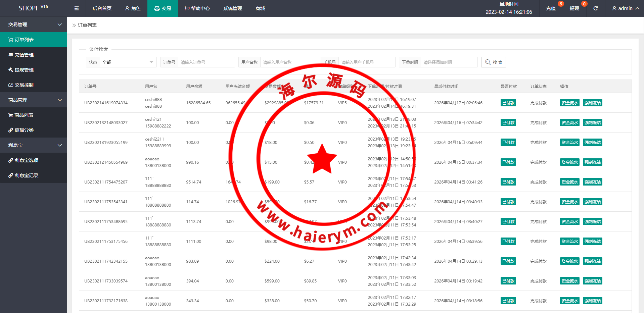Click 强制冻结 for order UB2302132148033027
Image resolution: width=644 pixels, height=313 pixels.
(592, 123)
